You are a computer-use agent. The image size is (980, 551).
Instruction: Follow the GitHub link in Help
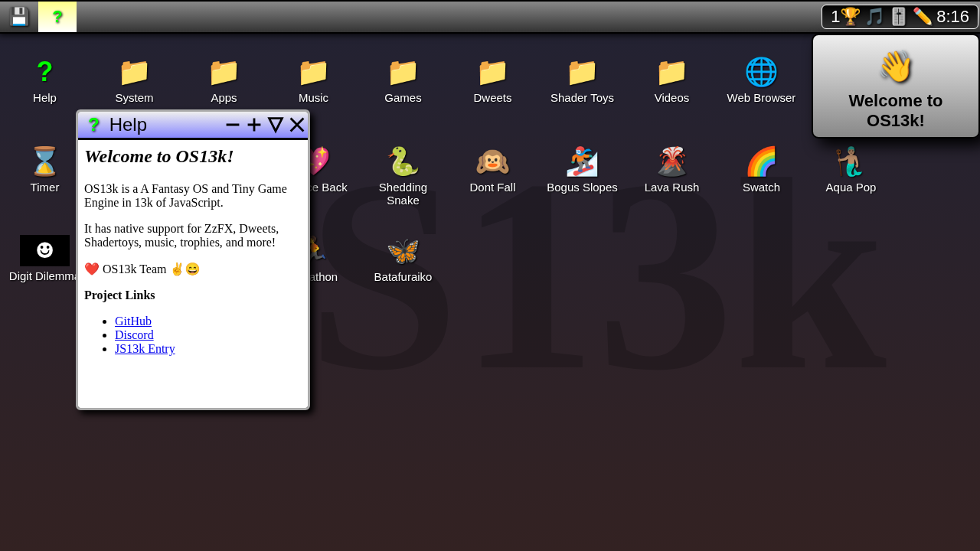point(133,321)
